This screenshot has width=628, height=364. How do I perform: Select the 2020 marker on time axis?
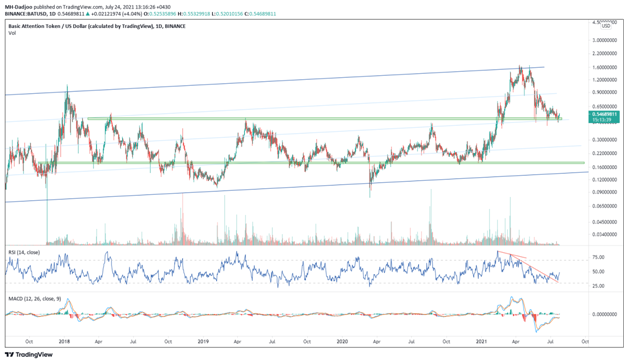tap(342, 342)
